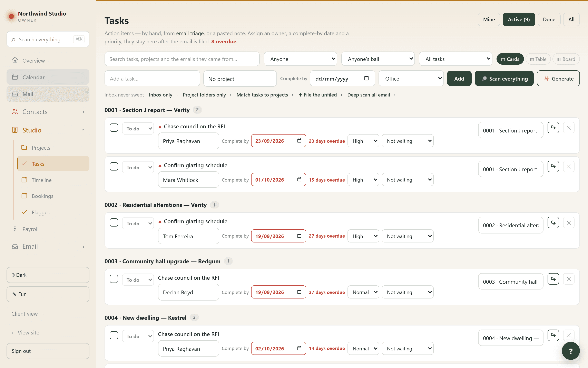The image size is (588, 368).
Task: Delete the Mara Whitlock task with X
Action: tap(569, 166)
